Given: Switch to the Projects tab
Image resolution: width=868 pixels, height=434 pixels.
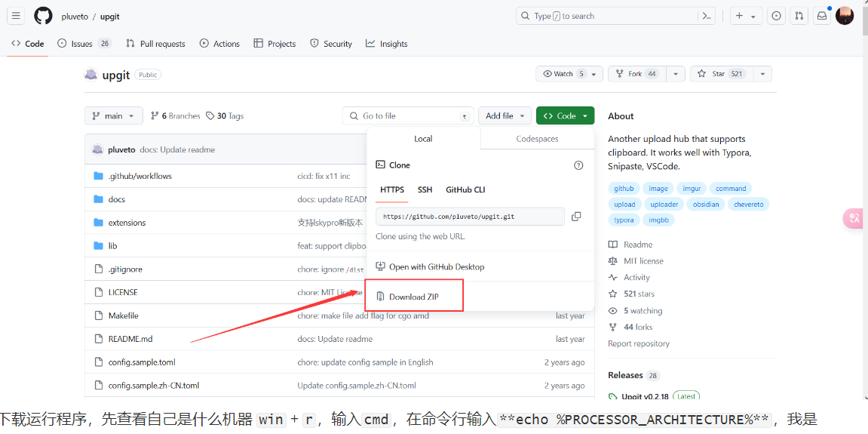Looking at the screenshot, I should pos(275,44).
